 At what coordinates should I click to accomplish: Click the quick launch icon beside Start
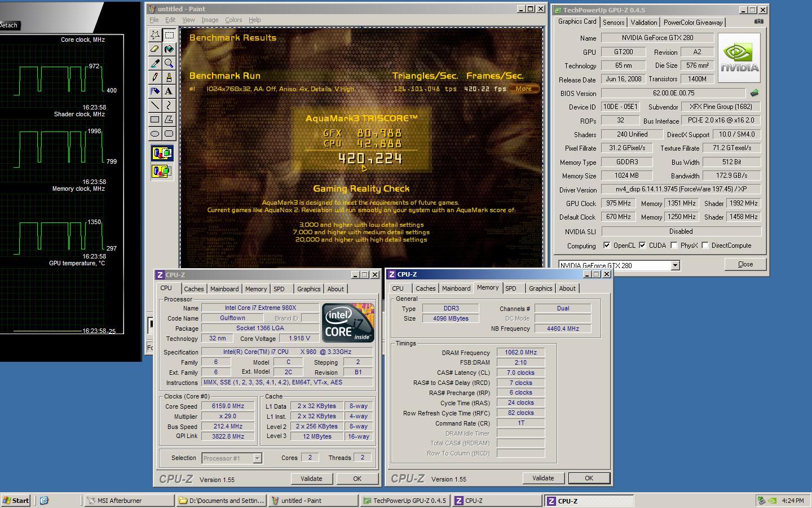point(44,500)
